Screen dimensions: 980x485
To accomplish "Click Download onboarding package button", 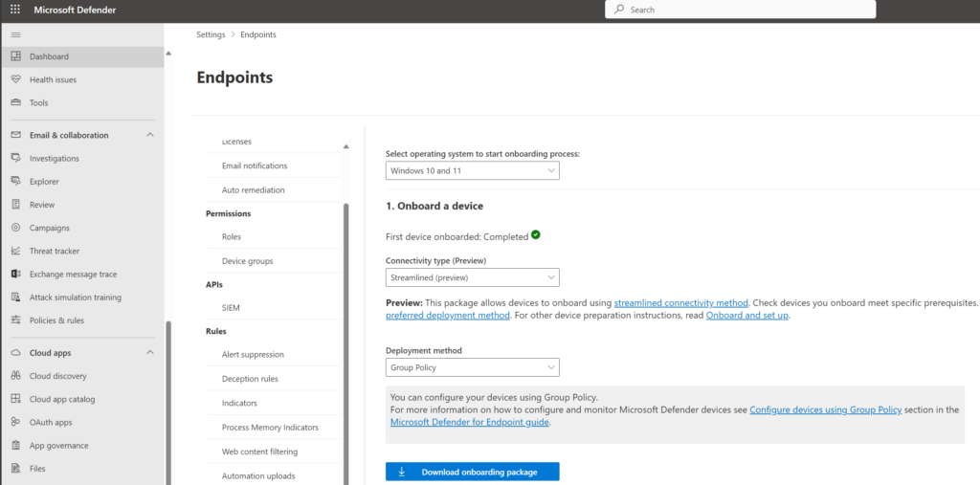I will pyautogui.click(x=473, y=472).
